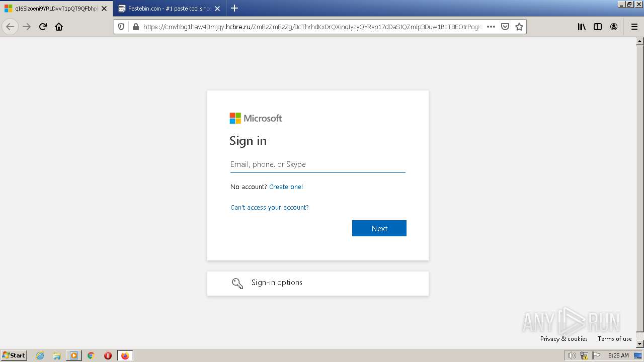The width and height of the screenshot is (644, 362).
Task: Open the Privacy & cookies link
Action: click(564, 339)
